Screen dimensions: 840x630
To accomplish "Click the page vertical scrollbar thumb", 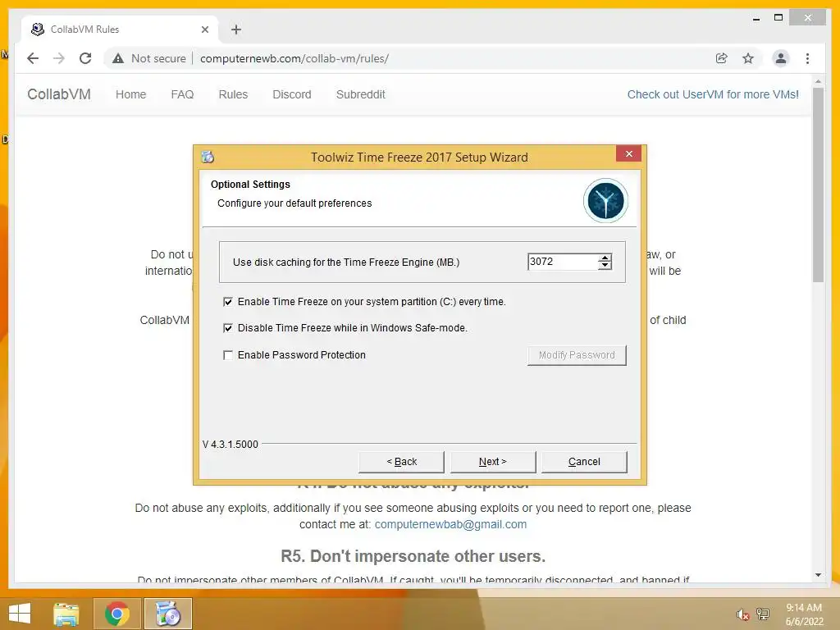I will coord(818,185).
